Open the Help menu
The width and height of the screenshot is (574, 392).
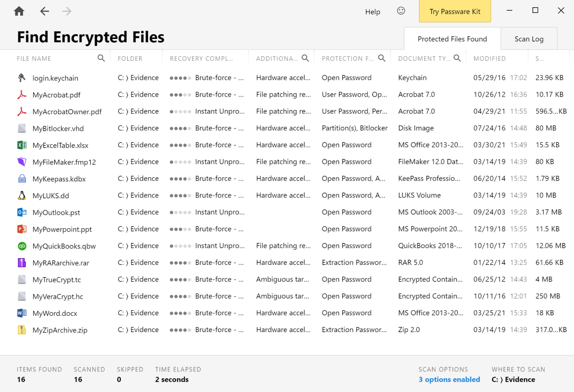372,12
